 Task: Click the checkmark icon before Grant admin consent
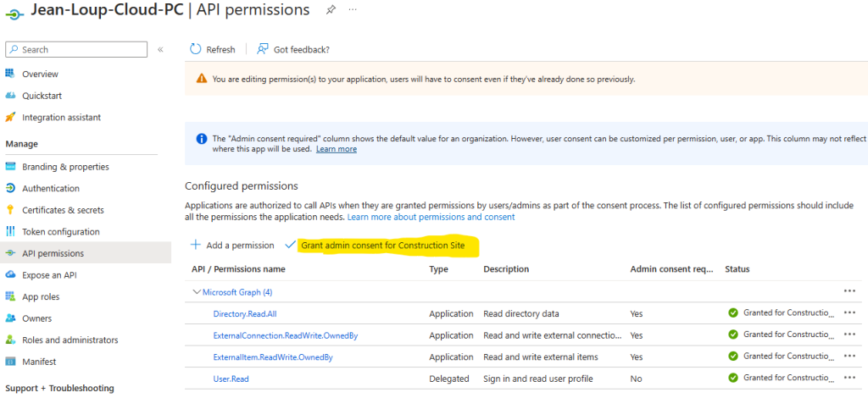pyautogui.click(x=290, y=245)
